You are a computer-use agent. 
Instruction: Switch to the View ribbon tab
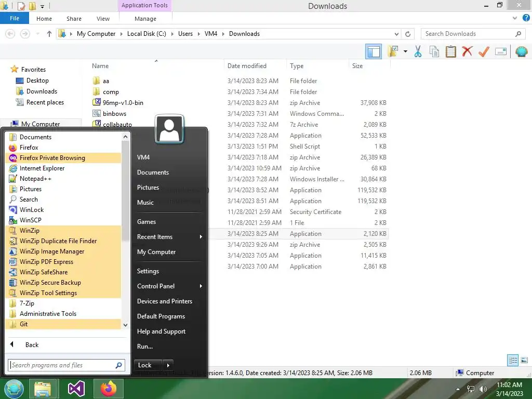point(103,19)
